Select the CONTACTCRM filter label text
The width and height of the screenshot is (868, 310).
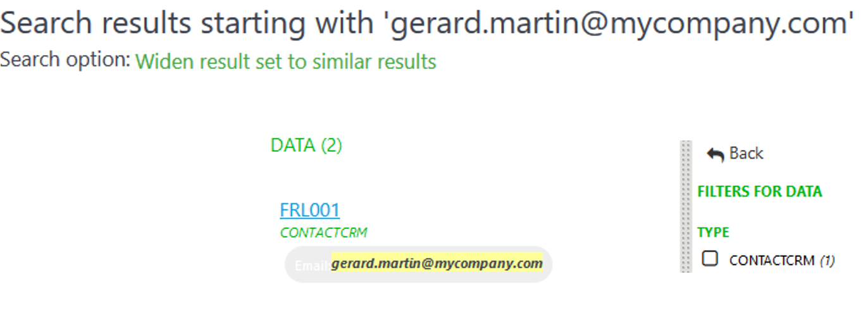[x=772, y=260]
